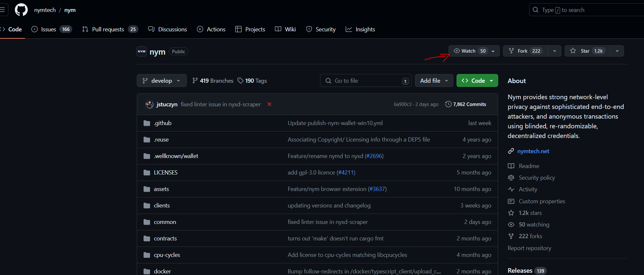Viewport: 644px width, 275px height.
Task: Click the contracts folder icon
Action: pos(147,238)
